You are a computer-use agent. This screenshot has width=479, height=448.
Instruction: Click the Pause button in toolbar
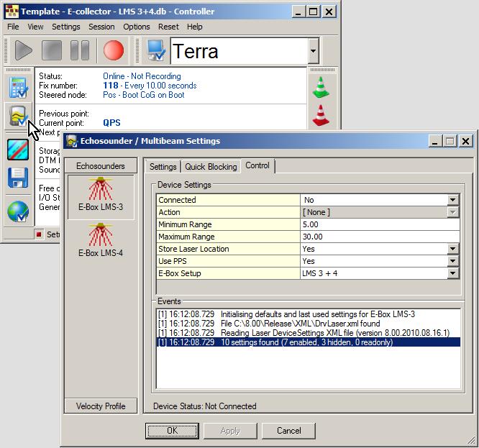[x=80, y=51]
